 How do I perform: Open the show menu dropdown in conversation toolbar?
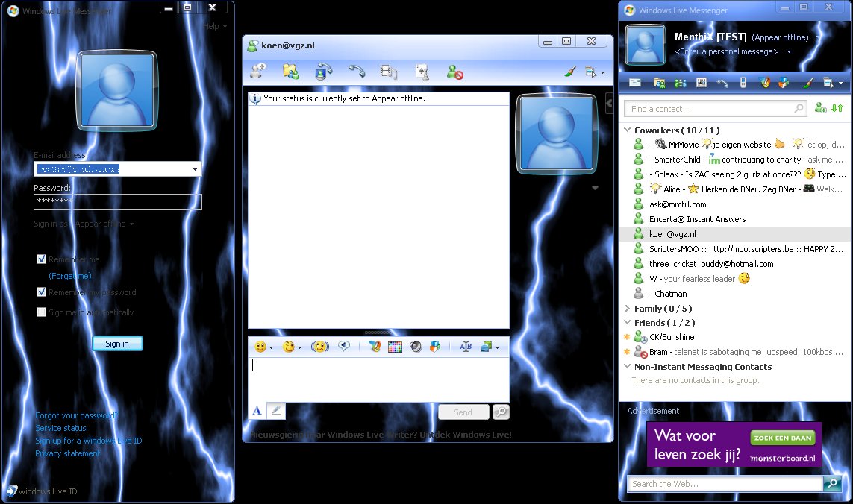click(603, 72)
